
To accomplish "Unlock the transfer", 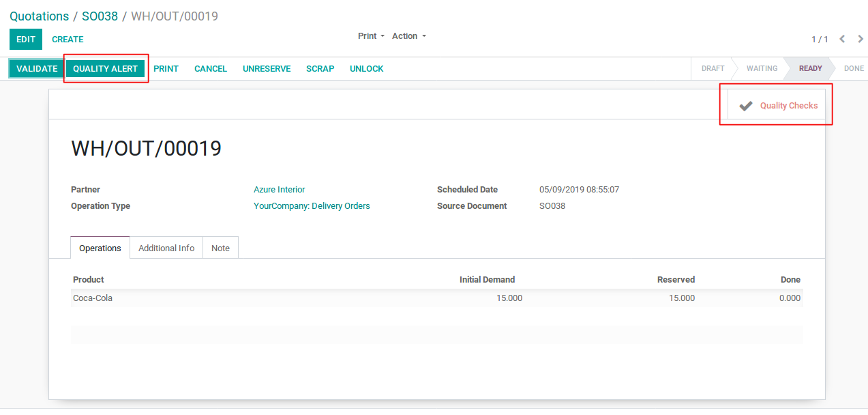I will [366, 69].
